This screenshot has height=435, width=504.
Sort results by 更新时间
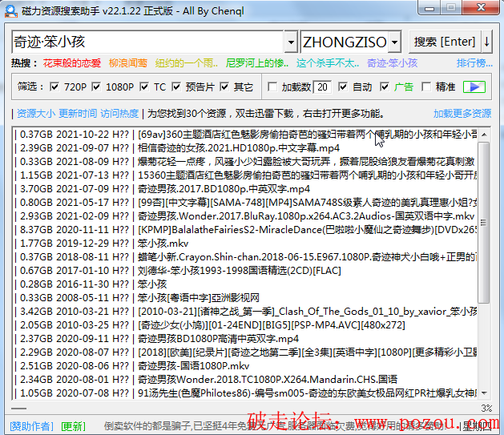pos(78,114)
